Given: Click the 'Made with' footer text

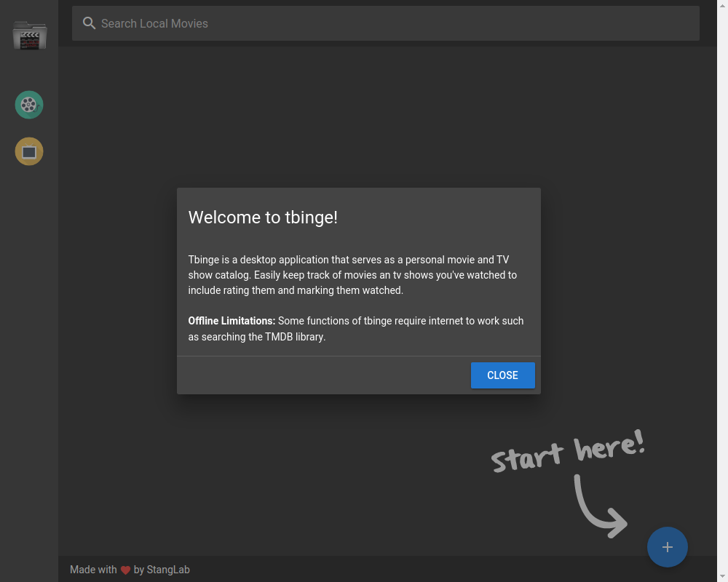Looking at the screenshot, I should [93, 570].
